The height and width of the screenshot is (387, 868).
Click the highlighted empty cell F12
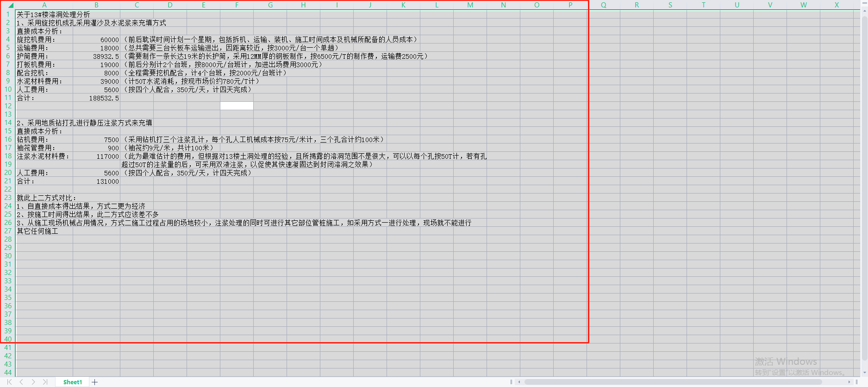click(x=237, y=106)
